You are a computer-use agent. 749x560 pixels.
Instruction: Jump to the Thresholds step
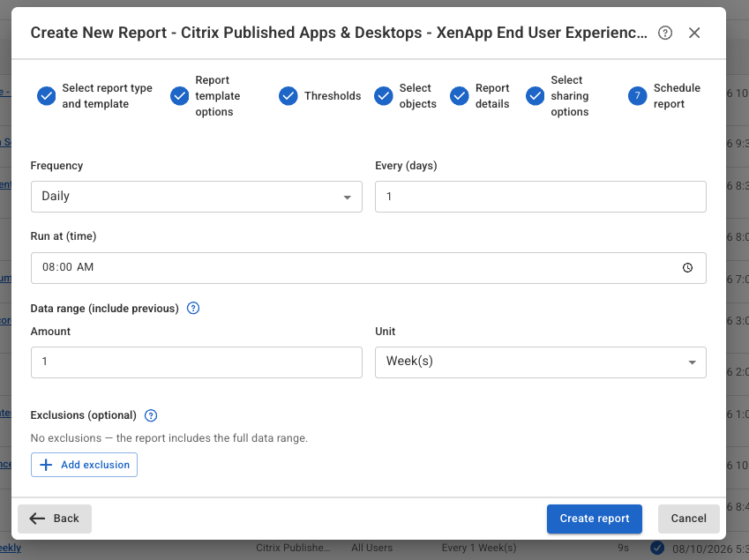[319, 96]
